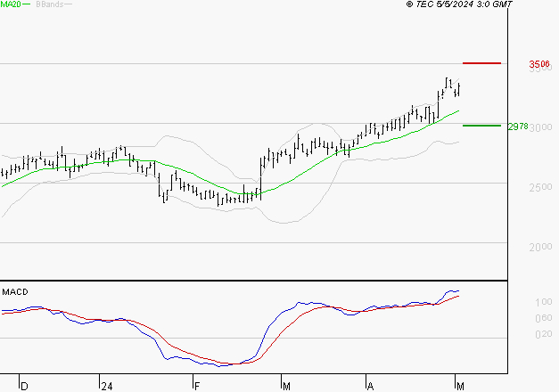Click the D month axis label

24,387
